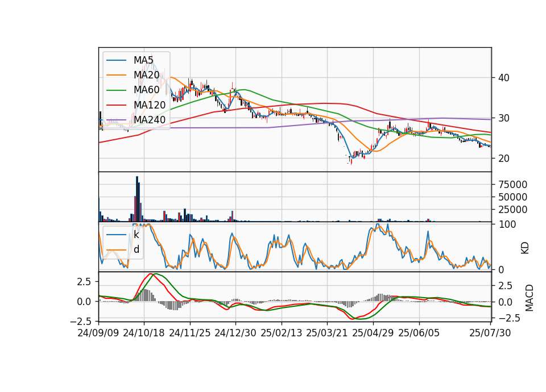Click the MA120 red line sample in legend

[x=116, y=105]
